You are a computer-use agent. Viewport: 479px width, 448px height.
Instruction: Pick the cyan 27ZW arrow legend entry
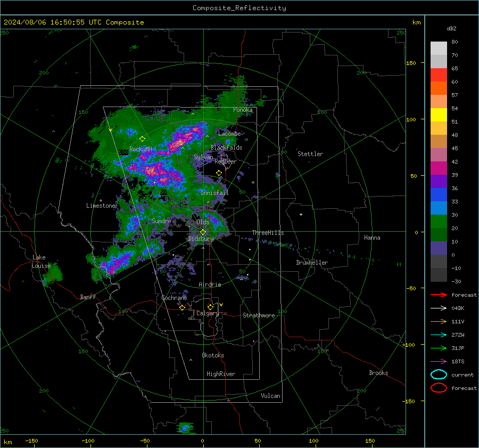point(439,335)
